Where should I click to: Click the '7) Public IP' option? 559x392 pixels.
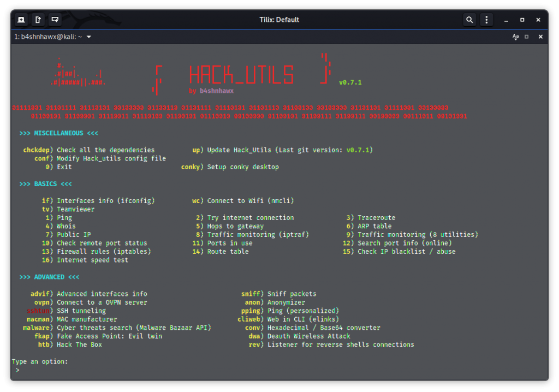68,235
